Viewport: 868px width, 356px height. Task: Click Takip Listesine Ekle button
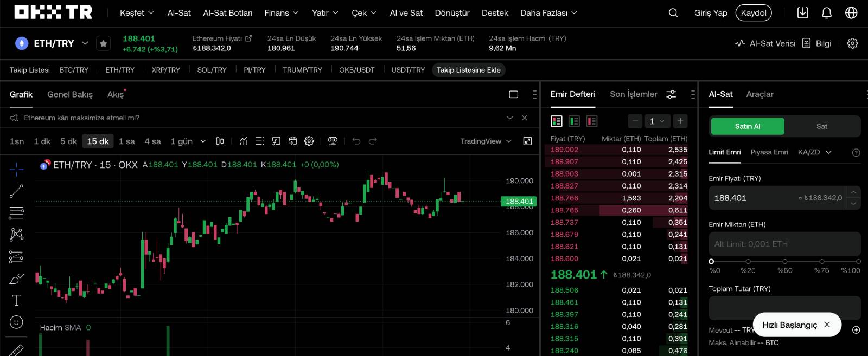click(x=469, y=70)
